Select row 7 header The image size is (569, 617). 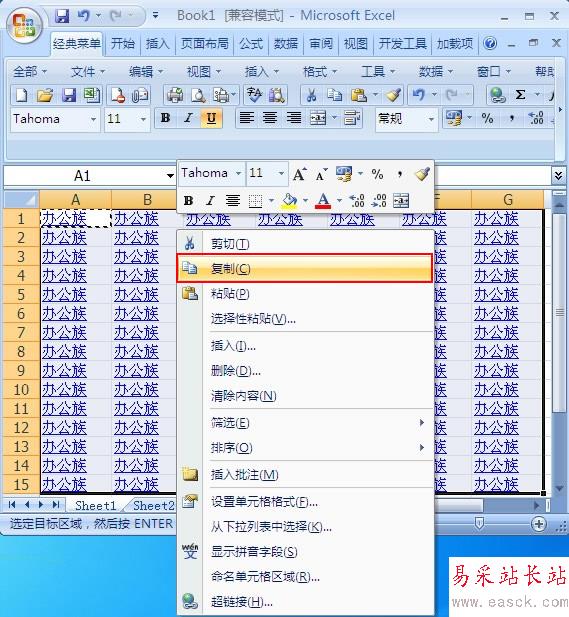click(21, 333)
